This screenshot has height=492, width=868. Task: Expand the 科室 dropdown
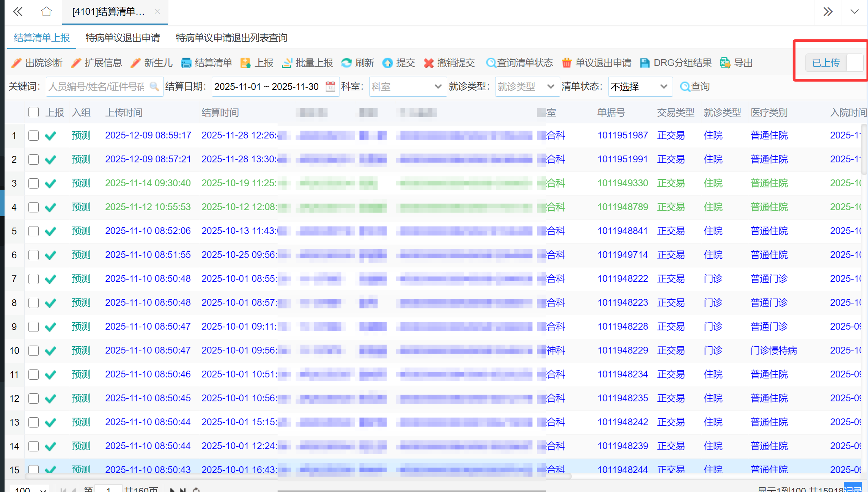point(437,86)
